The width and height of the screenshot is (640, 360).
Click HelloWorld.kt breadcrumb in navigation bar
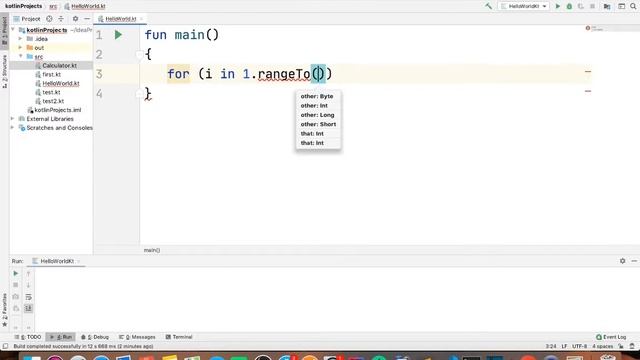pyautogui.click(x=85, y=6)
